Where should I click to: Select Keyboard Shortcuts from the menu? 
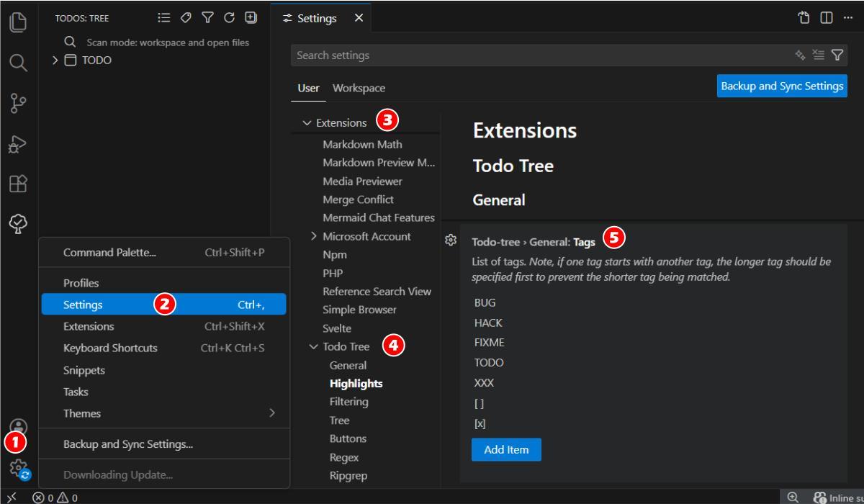[x=110, y=348]
